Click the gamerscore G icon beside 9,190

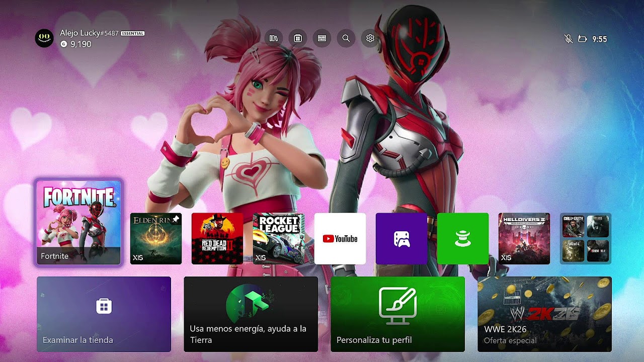click(64, 44)
